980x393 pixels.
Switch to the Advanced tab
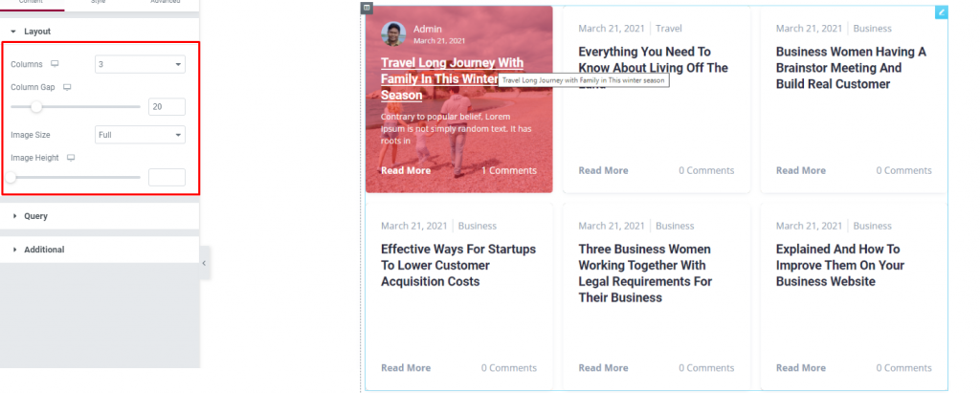tap(165, 2)
